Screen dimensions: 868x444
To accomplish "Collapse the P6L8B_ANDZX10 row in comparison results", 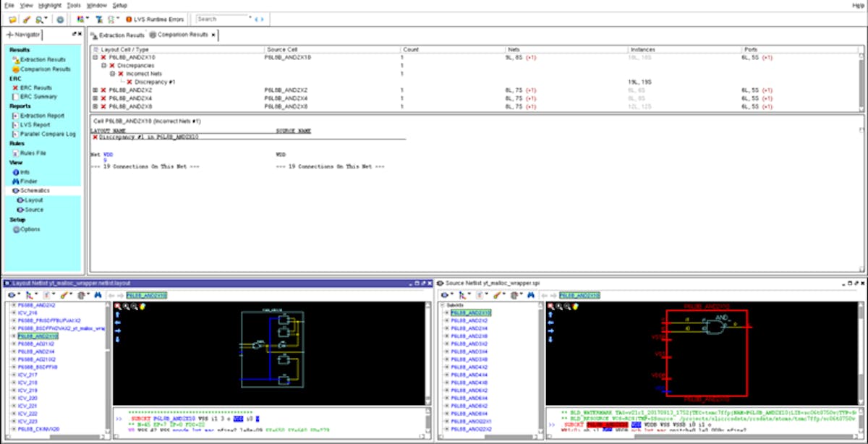I will pos(95,57).
